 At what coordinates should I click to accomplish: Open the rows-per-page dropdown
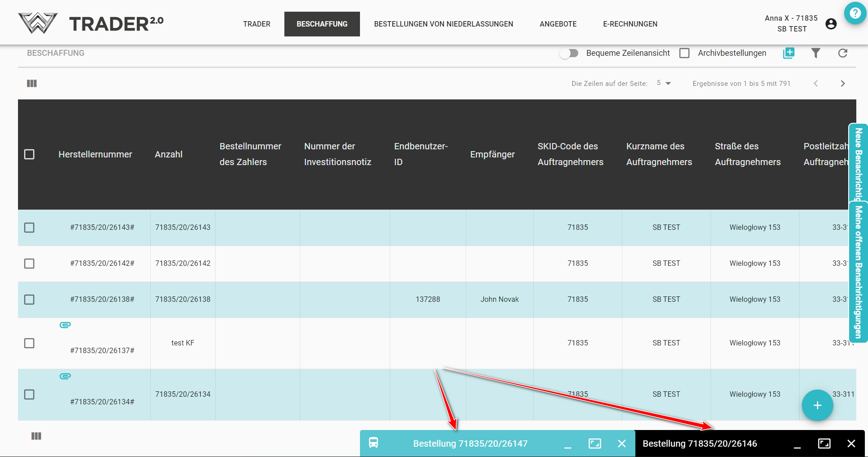click(x=664, y=83)
